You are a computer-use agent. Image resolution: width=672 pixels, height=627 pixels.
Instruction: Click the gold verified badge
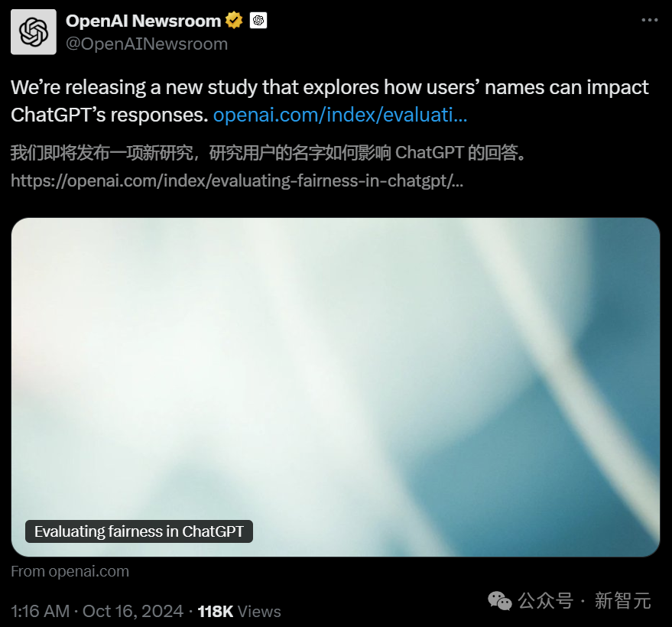pos(234,21)
